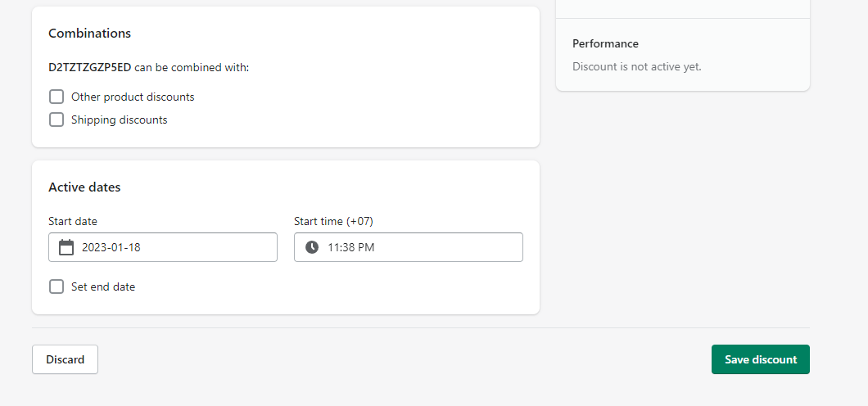Open the Start time field showing 11:38 PM
This screenshot has height=406, width=868.
pos(409,247)
